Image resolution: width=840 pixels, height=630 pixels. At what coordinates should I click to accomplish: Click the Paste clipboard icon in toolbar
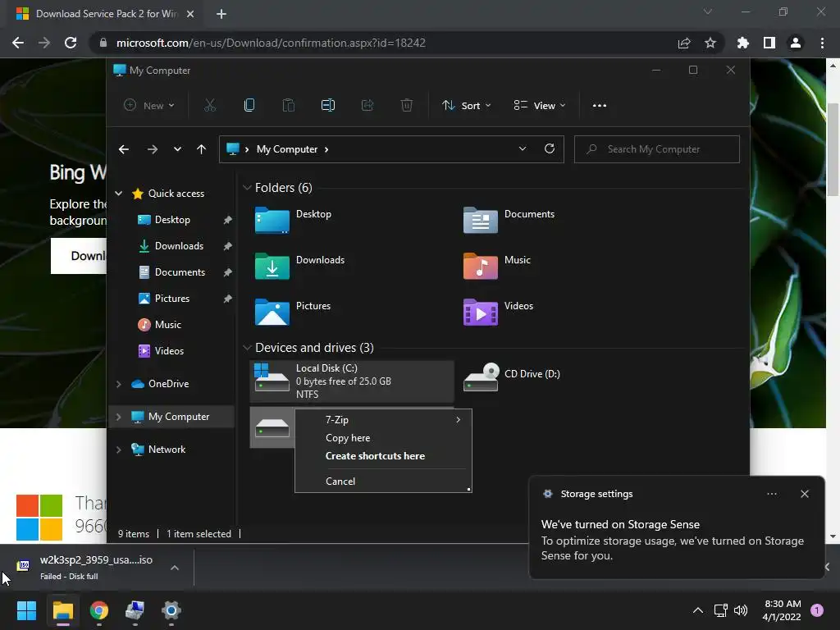coord(288,106)
